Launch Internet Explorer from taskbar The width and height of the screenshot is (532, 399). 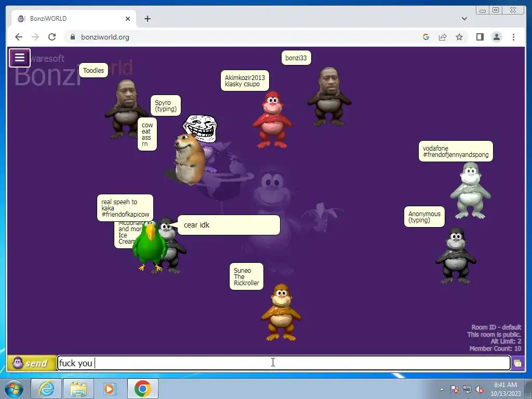pyautogui.click(x=46, y=389)
